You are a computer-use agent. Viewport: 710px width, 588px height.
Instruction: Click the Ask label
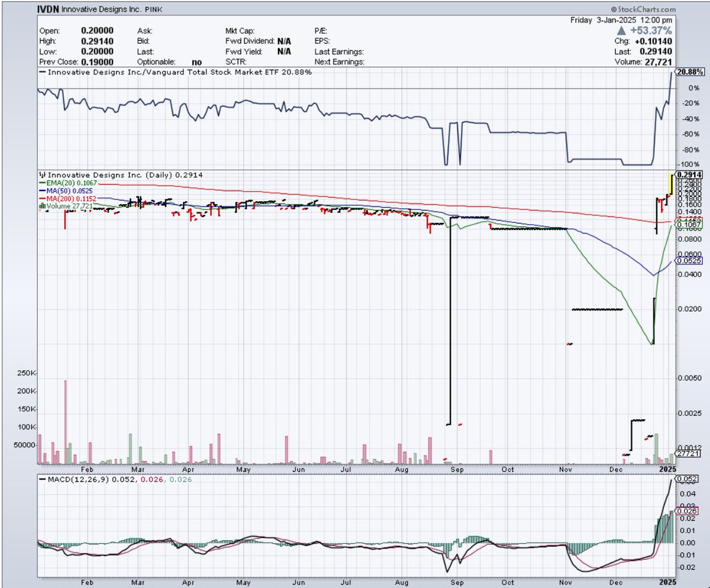144,31
